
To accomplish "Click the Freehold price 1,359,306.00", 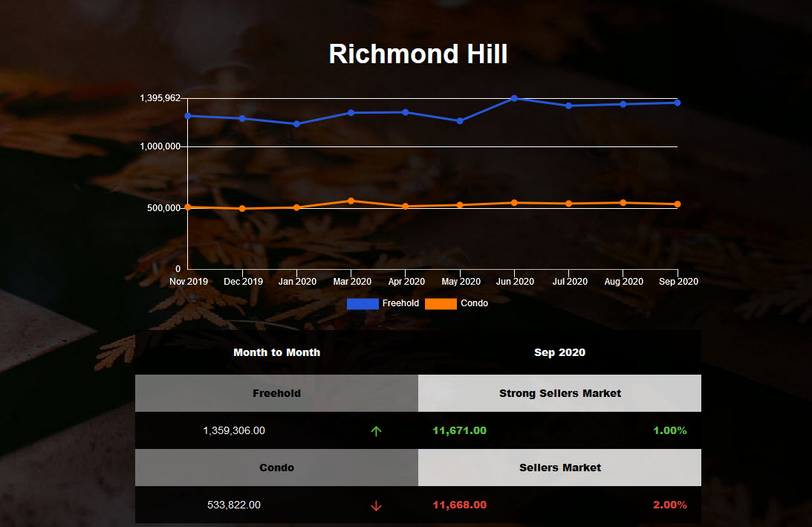I will point(234,430).
